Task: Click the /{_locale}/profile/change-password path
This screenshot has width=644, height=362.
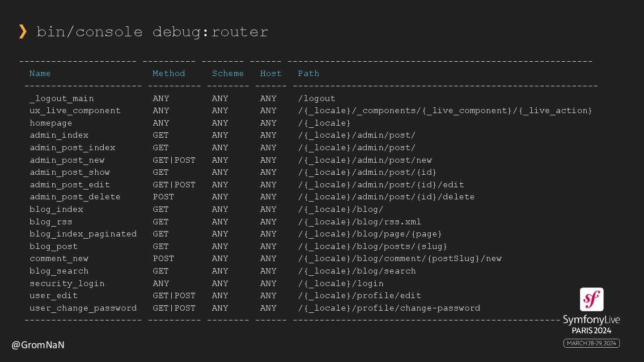Action: click(x=389, y=308)
